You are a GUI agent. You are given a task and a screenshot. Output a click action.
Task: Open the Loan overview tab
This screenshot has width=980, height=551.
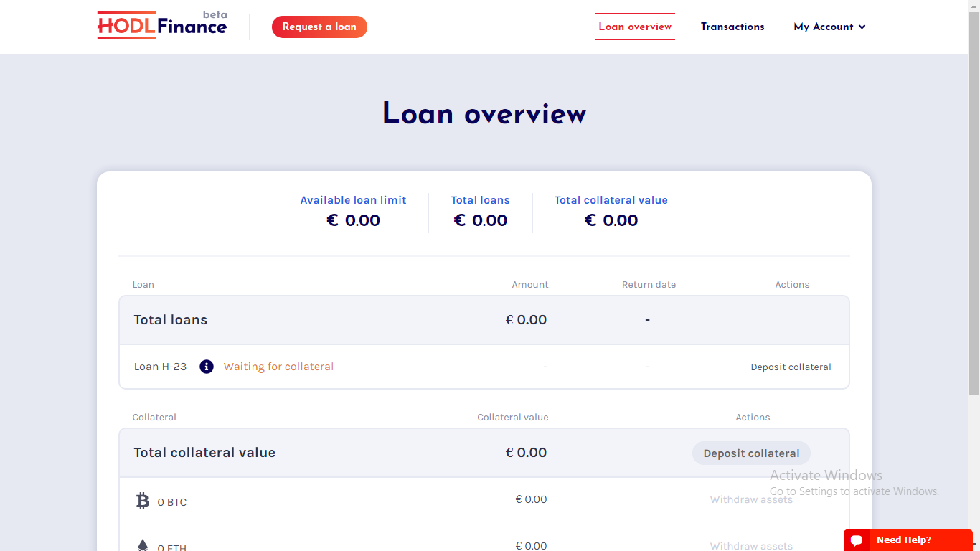[635, 27]
